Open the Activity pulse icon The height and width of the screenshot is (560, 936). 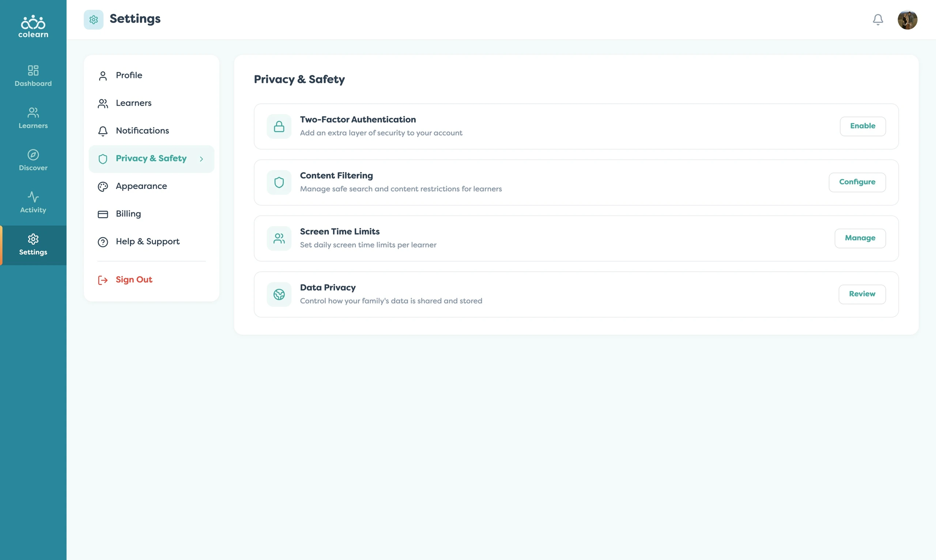tap(33, 197)
